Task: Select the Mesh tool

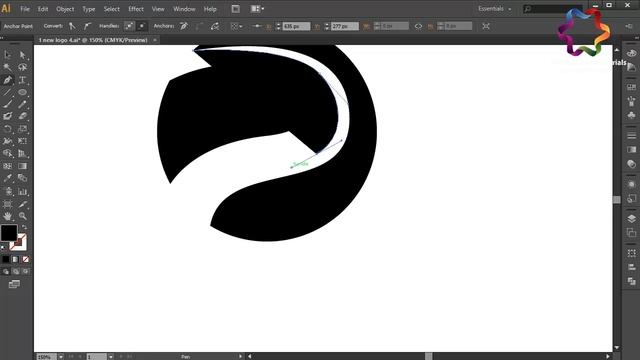Action: (x=8, y=166)
